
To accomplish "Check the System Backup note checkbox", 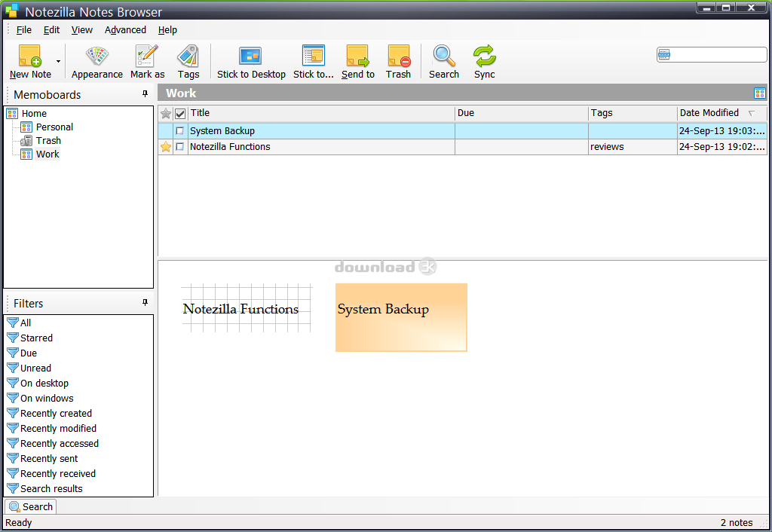I will coord(179,131).
